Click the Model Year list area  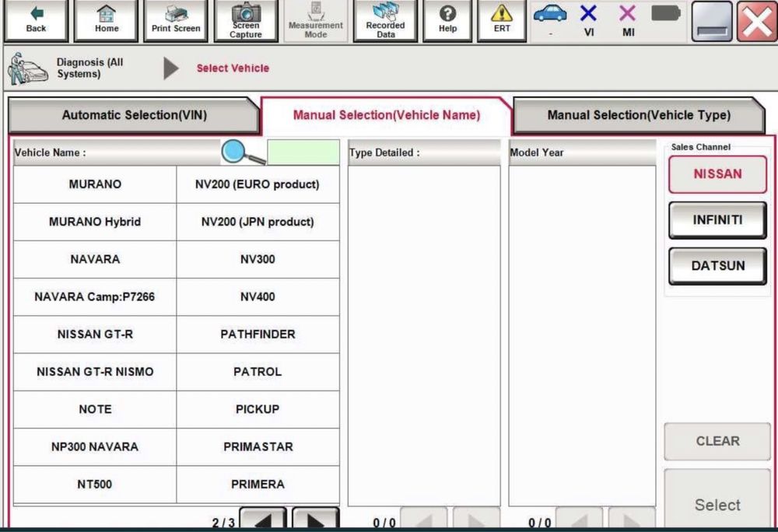click(x=582, y=336)
